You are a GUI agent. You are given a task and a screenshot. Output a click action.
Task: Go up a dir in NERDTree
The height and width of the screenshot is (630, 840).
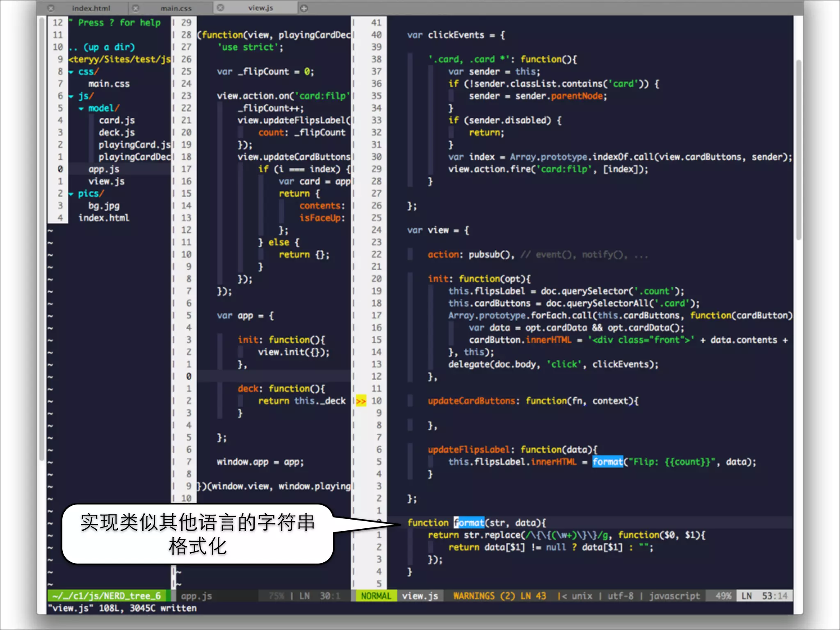point(102,47)
